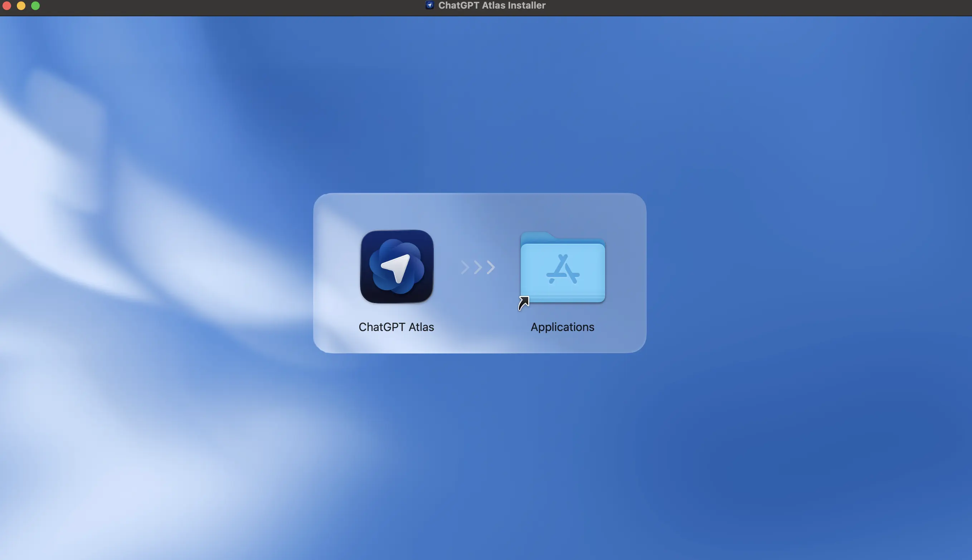Select the middle chevron arrow

pos(478,267)
